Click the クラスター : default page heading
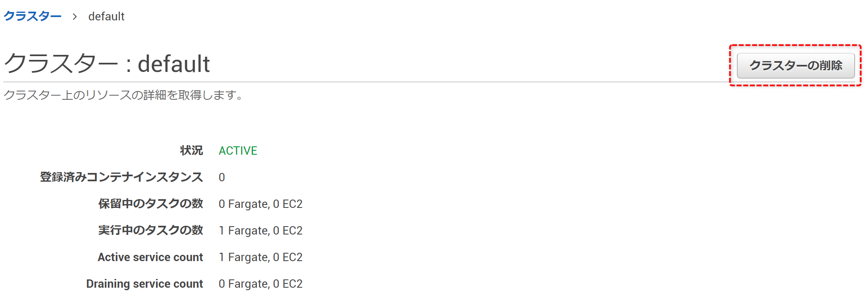The width and height of the screenshot is (868, 306). [x=107, y=64]
